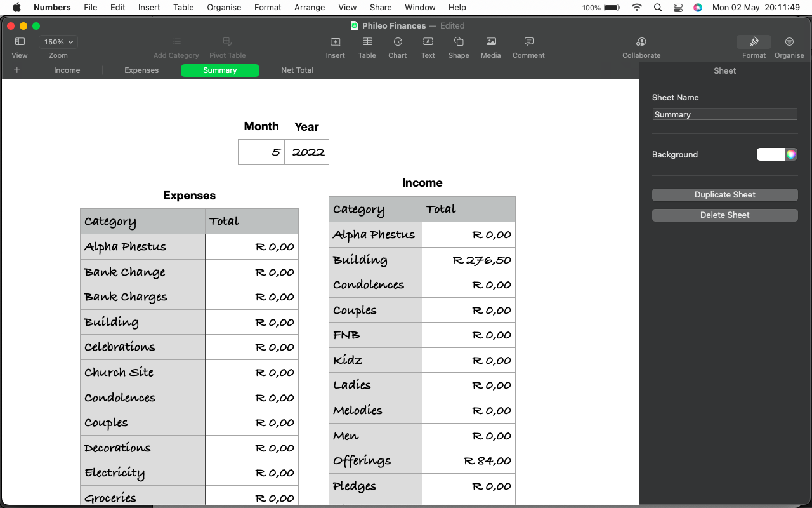
Task: Add a Chart from the toolbar
Action: pos(398,42)
